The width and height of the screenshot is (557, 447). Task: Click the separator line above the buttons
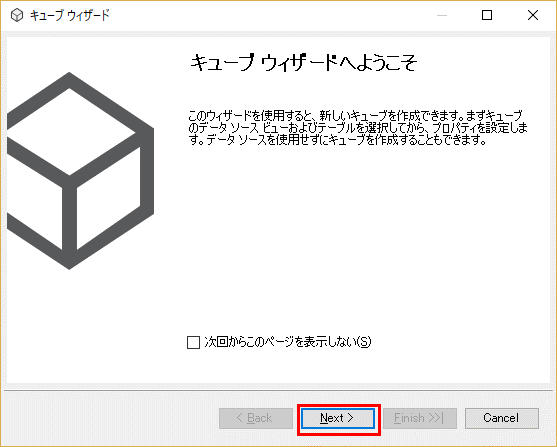click(278, 391)
